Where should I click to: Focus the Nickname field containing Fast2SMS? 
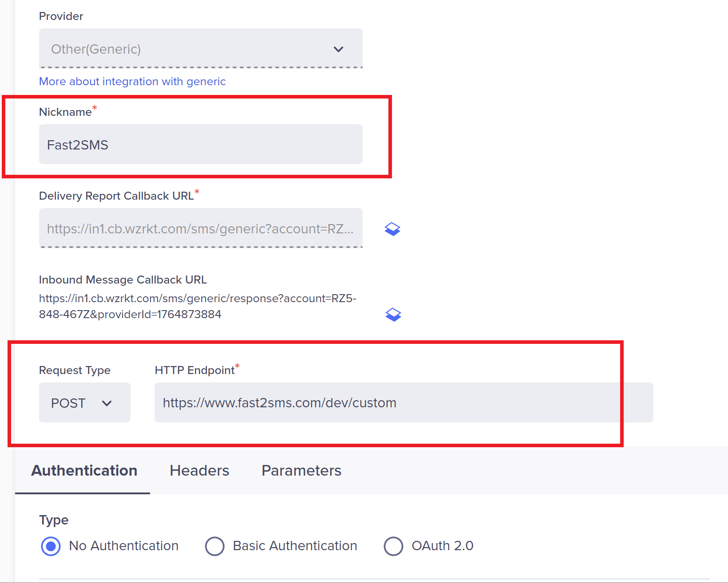coord(200,145)
